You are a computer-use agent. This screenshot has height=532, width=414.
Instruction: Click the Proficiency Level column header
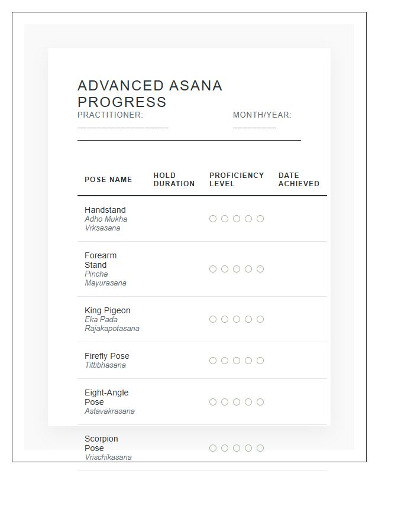237,180
